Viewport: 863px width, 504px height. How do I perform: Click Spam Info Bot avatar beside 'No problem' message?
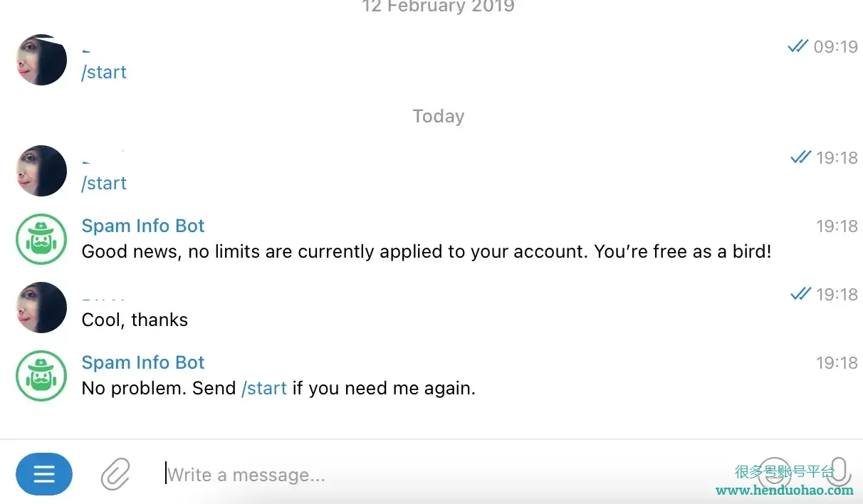click(x=41, y=376)
